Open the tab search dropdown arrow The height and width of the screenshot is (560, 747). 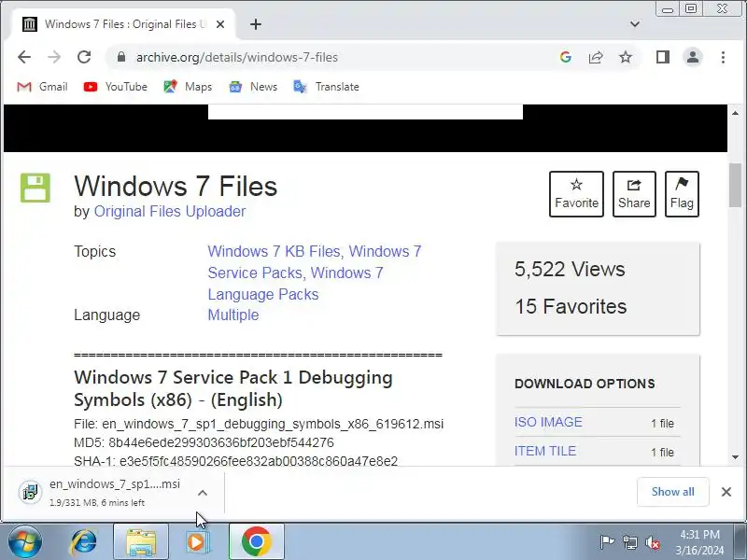(635, 24)
